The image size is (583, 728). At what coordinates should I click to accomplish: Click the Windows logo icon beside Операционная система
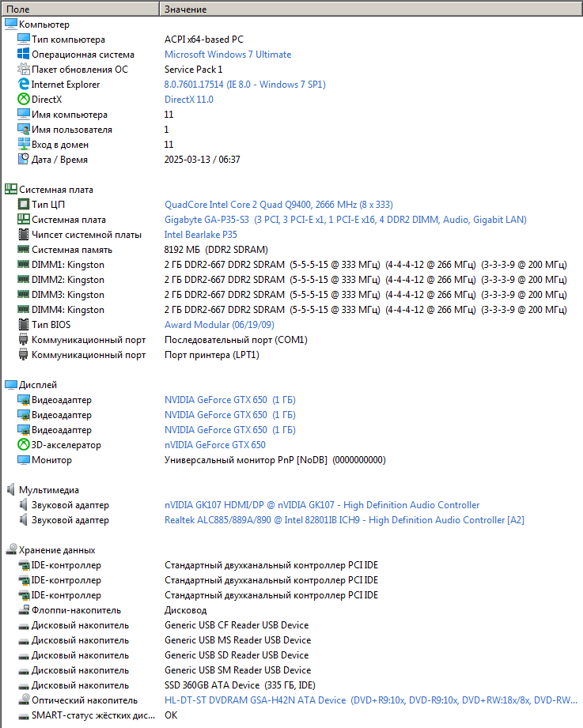tap(23, 54)
